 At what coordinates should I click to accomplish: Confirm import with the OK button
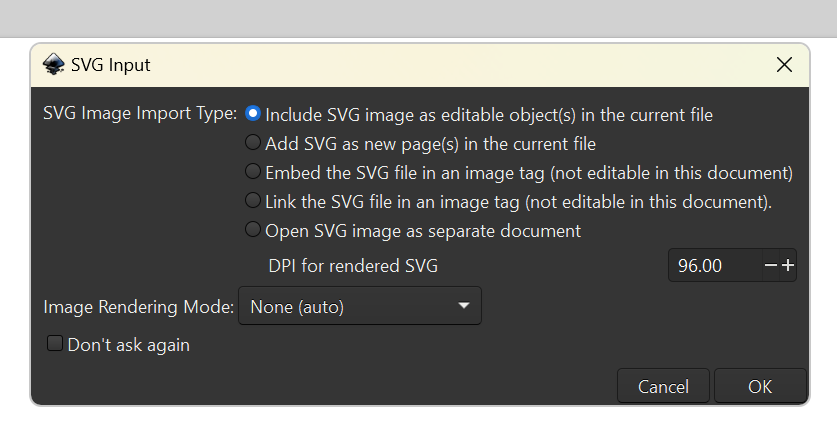point(760,386)
